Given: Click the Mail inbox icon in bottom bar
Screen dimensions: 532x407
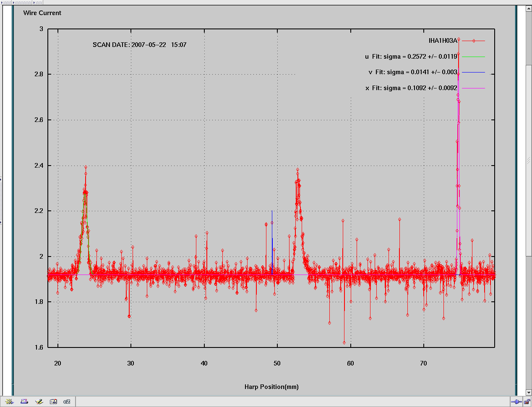Looking at the screenshot, I should [24, 402].
